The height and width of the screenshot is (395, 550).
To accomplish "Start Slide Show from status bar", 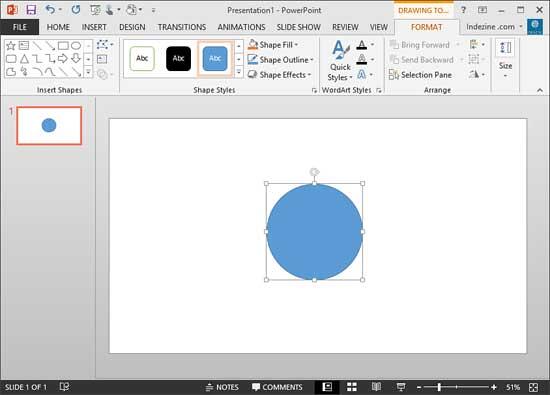I will point(401,387).
